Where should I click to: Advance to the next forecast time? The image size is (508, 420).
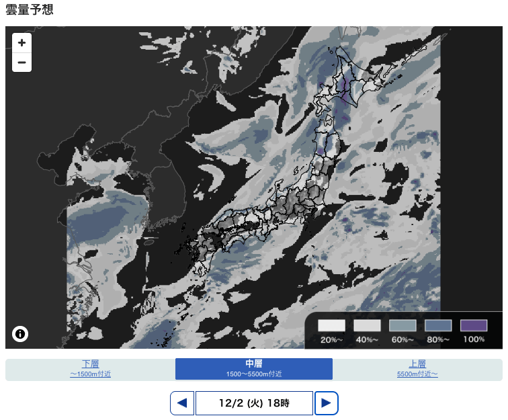click(326, 403)
